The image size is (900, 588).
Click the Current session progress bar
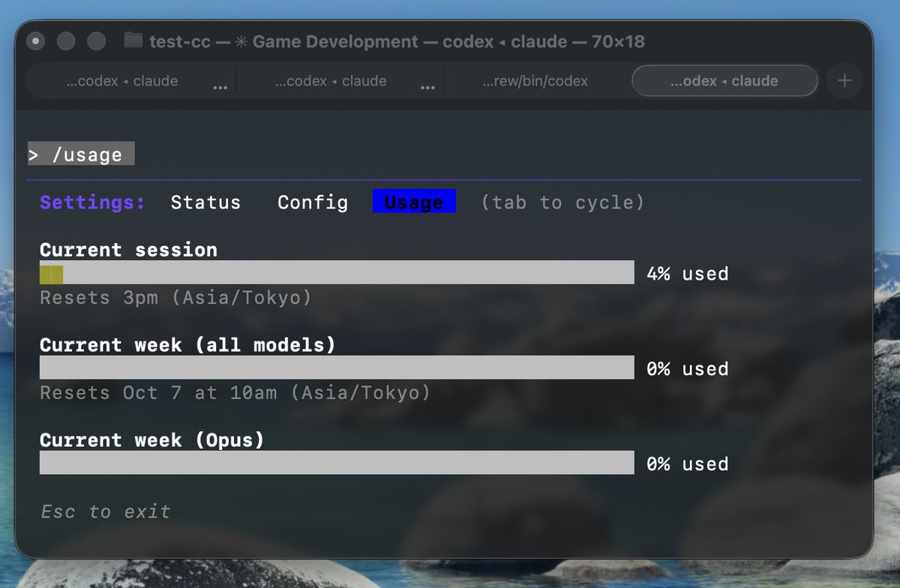pos(337,271)
